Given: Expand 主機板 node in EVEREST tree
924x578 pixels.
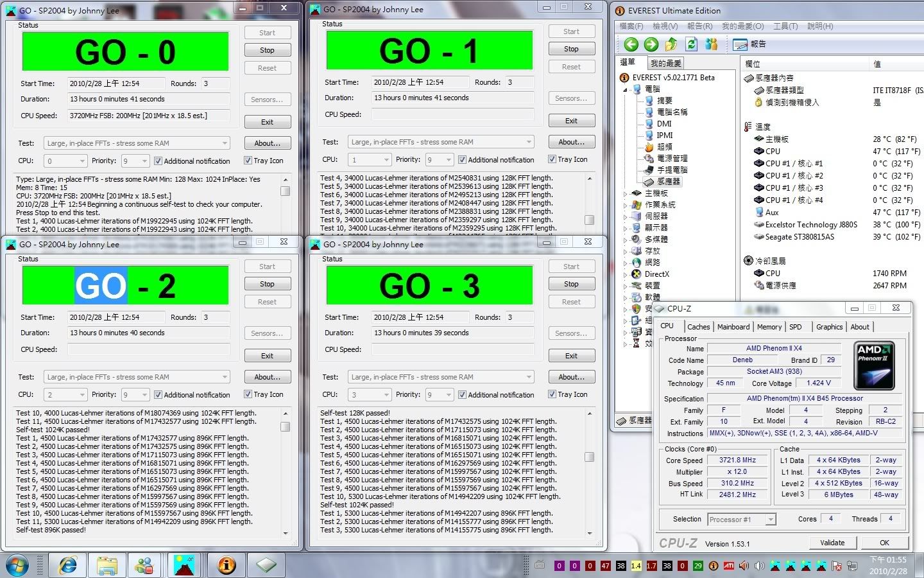Looking at the screenshot, I should 626,193.
